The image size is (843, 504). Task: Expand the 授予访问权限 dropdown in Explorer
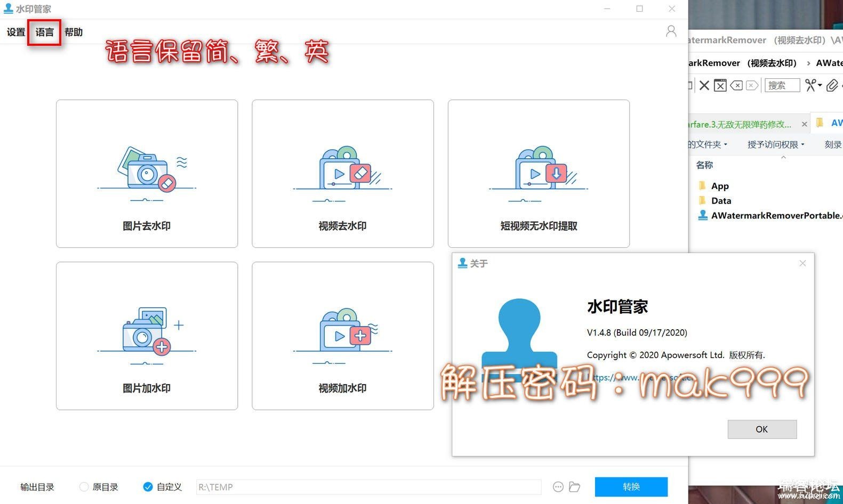[x=776, y=144]
